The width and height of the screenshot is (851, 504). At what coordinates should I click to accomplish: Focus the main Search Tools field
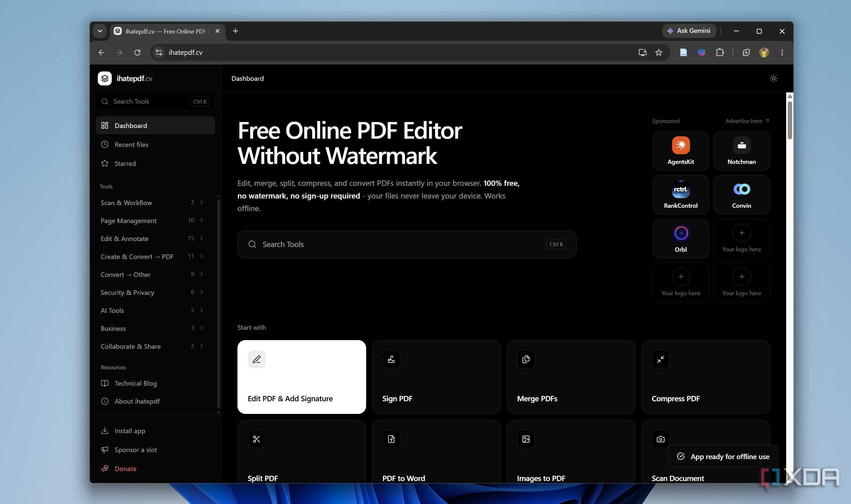coord(407,244)
